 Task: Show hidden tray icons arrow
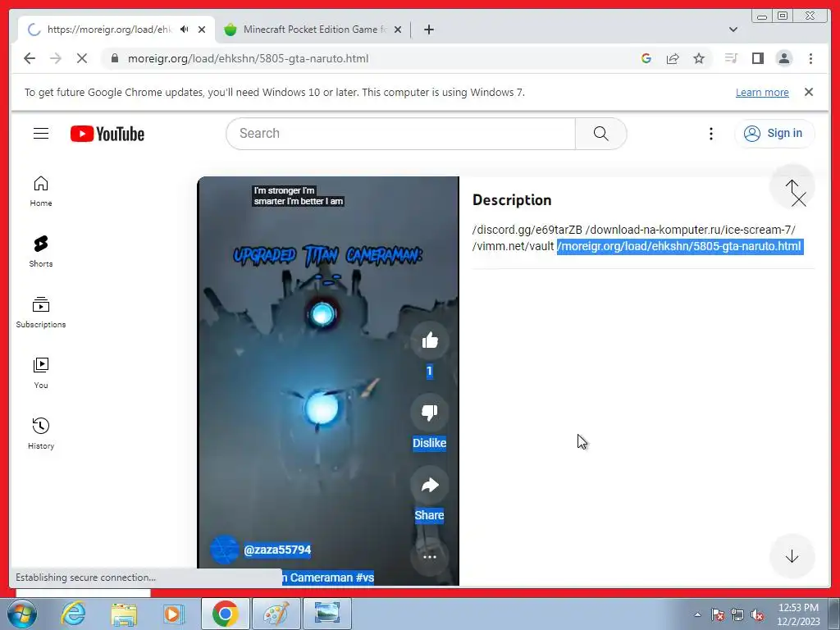point(697,614)
